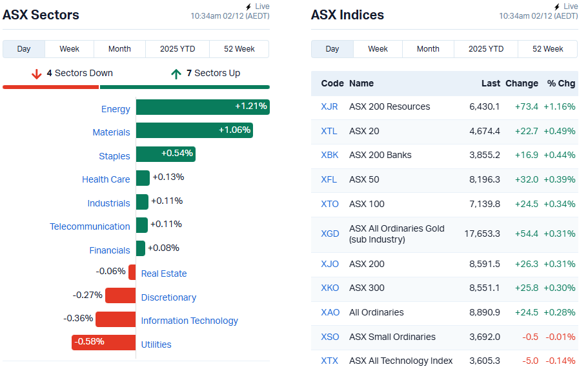Click the Live lightning icon in ASX Sectors

pos(248,6)
